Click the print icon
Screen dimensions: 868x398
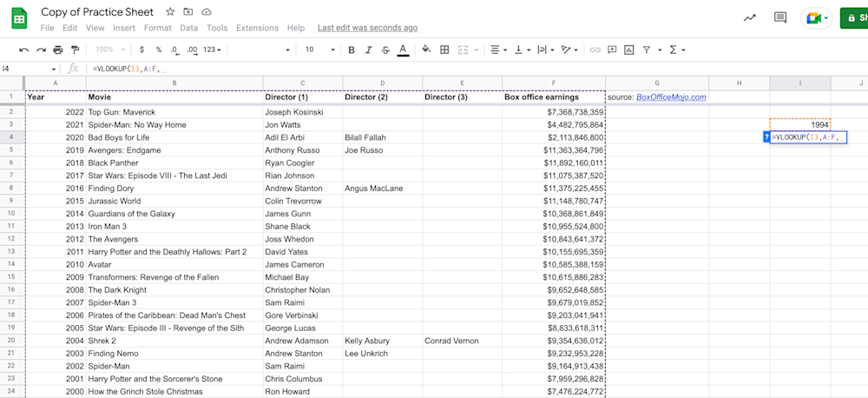tap(58, 50)
